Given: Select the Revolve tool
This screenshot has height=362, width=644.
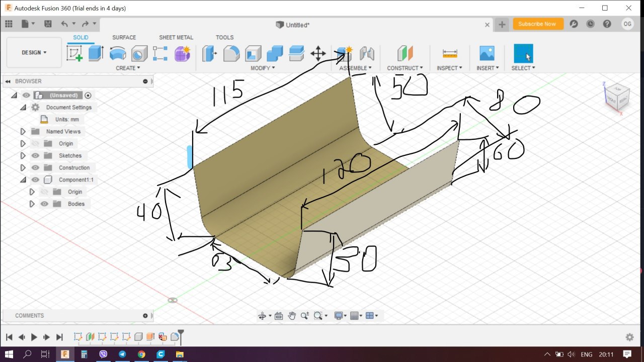Looking at the screenshot, I should point(118,53).
